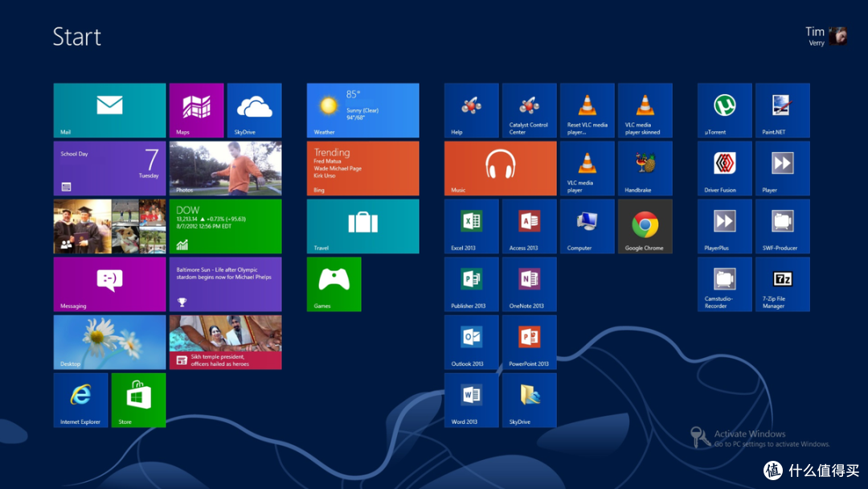
Task: Open the Computer tile
Action: pyautogui.click(x=587, y=227)
